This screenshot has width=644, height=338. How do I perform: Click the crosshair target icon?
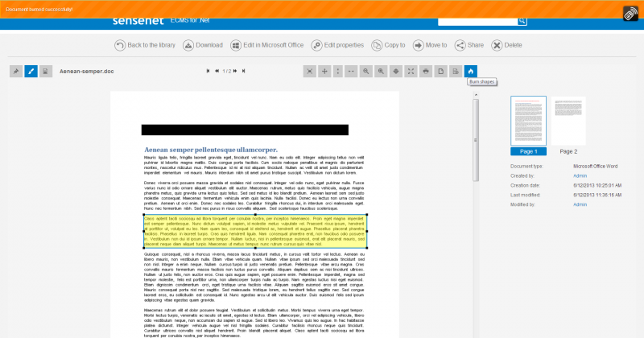396,72
